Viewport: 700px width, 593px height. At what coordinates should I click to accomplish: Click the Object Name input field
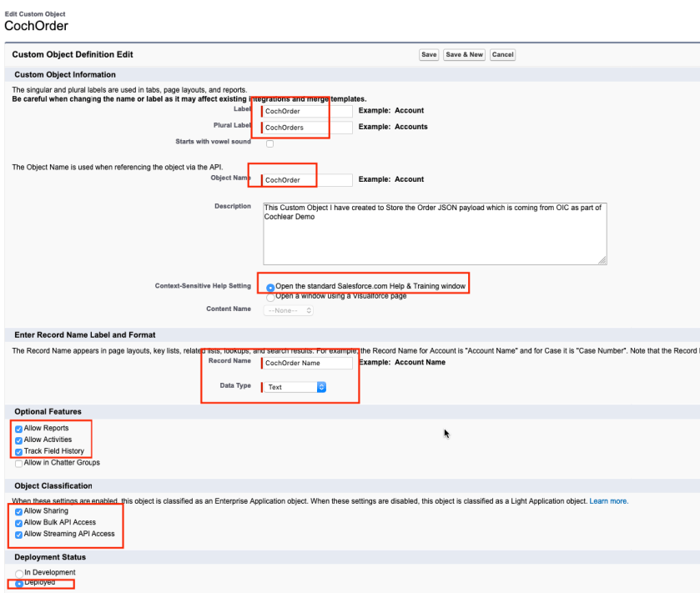click(x=307, y=180)
